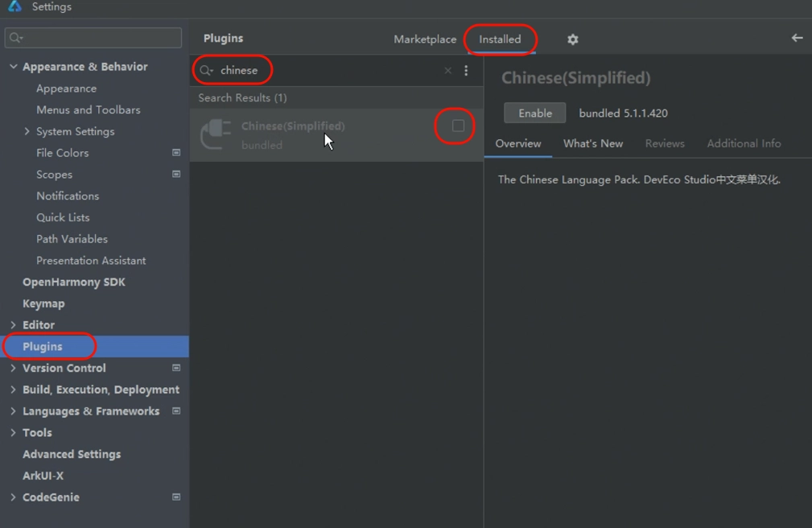
Task: Collapse the Appearance & Behavior section
Action: (14, 66)
